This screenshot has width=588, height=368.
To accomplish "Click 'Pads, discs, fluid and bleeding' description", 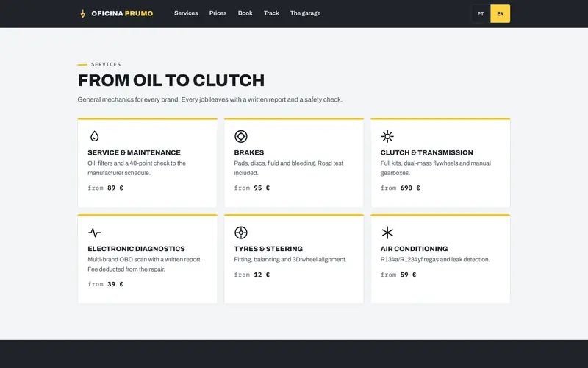I will (289, 168).
